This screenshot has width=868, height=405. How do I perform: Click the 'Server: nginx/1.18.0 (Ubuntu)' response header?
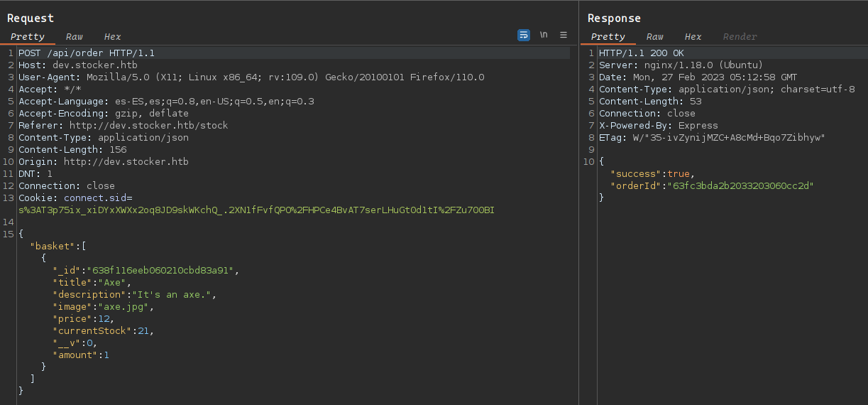pyautogui.click(x=681, y=65)
